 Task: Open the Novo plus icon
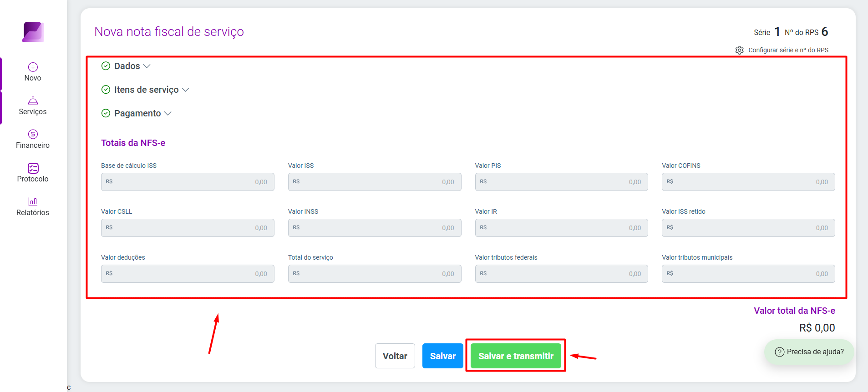(x=33, y=67)
